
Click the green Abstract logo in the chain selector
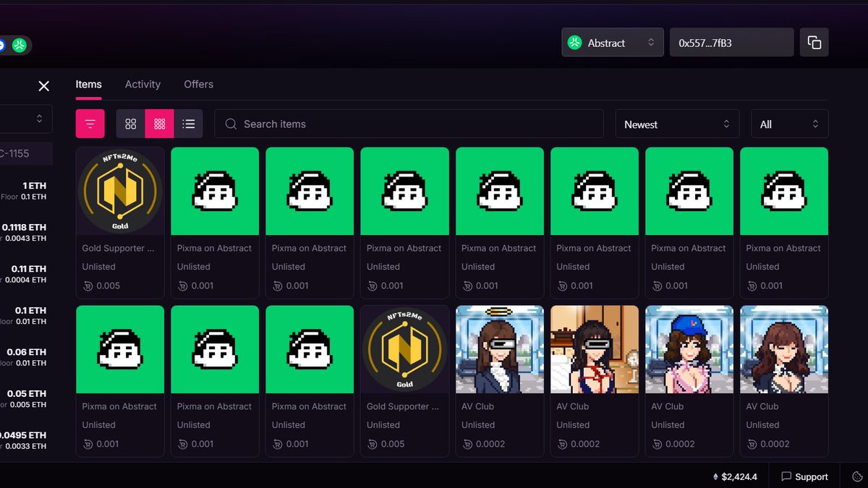575,43
